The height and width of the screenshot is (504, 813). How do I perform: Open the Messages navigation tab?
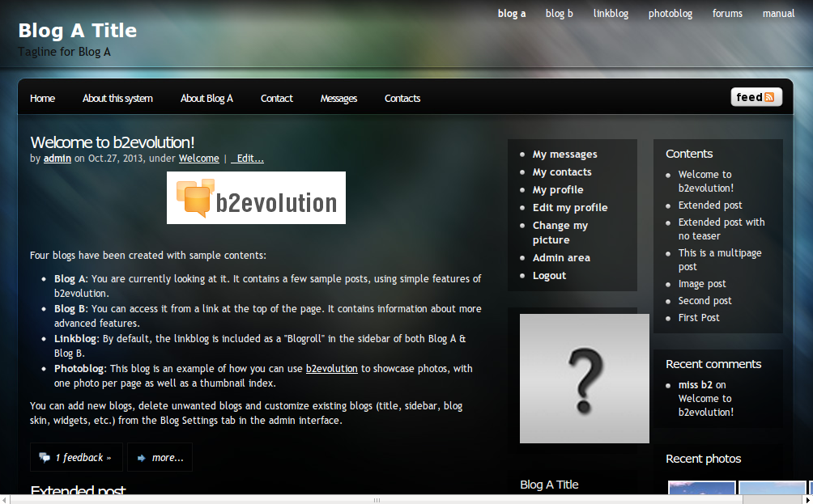(x=338, y=99)
